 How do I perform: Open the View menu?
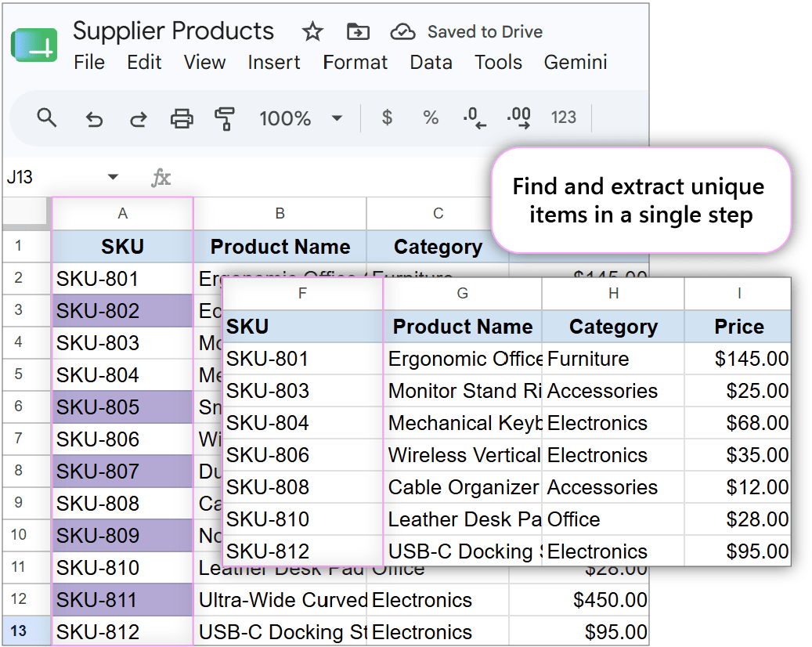(x=204, y=62)
